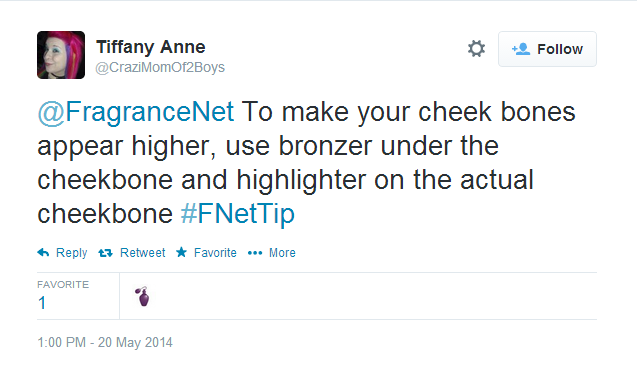Image resolution: width=637 pixels, height=365 pixels.
Task: Click the tweet body text about cheekbones
Action: click(x=306, y=163)
